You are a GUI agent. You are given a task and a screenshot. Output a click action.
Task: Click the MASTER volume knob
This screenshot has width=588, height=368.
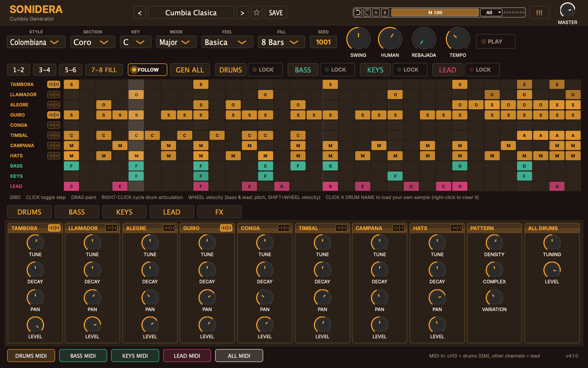tap(568, 10)
